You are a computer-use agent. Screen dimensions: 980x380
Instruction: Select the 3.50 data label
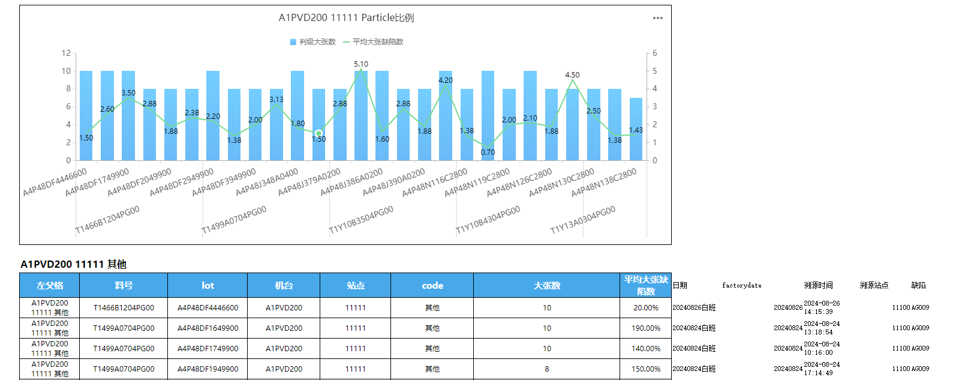pyautogui.click(x=128, y=93)
